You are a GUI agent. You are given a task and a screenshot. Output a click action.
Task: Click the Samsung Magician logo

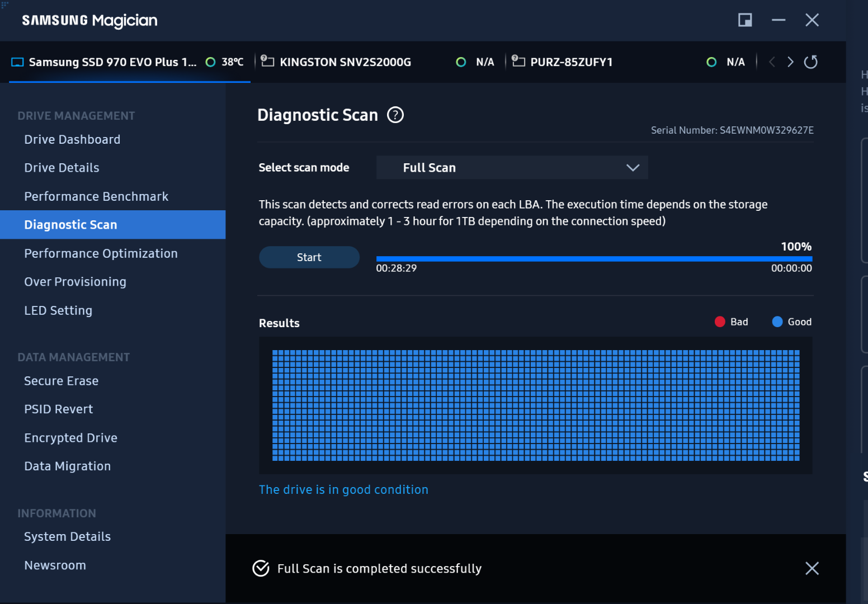tap(89, 21)
